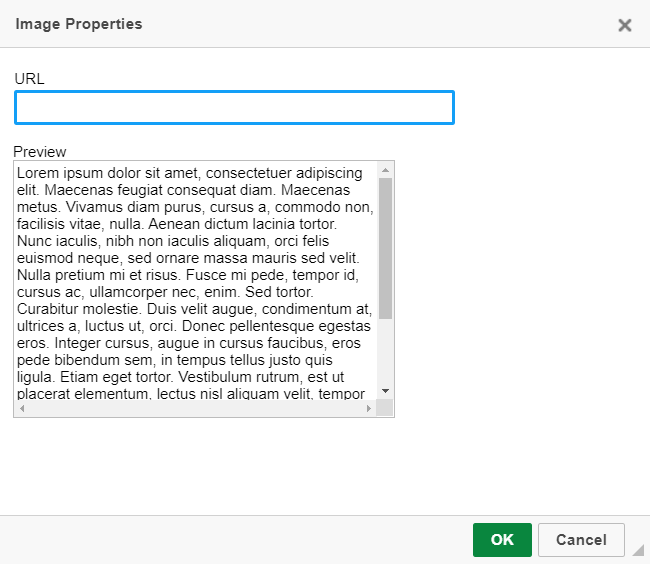Viewport: 650px width, 564px height.
Task: Click the word Lorem in preview
Action: click(38, 173)
